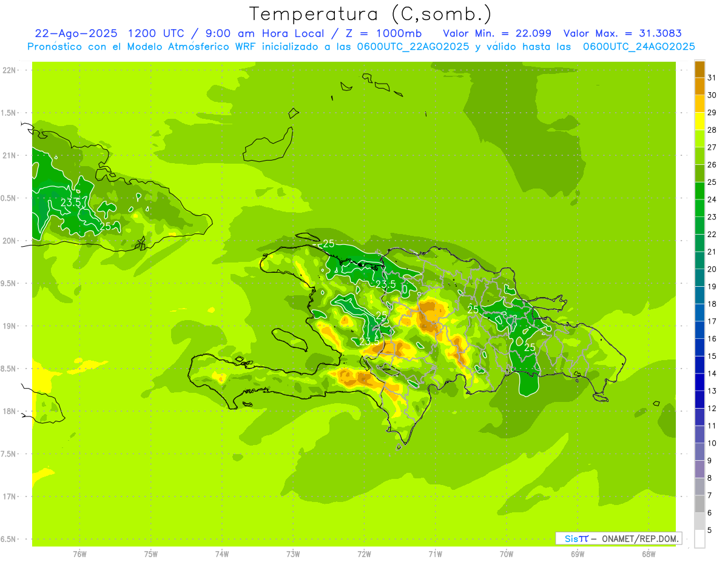Click the '18N' latitude label

(x=9, y=411)
